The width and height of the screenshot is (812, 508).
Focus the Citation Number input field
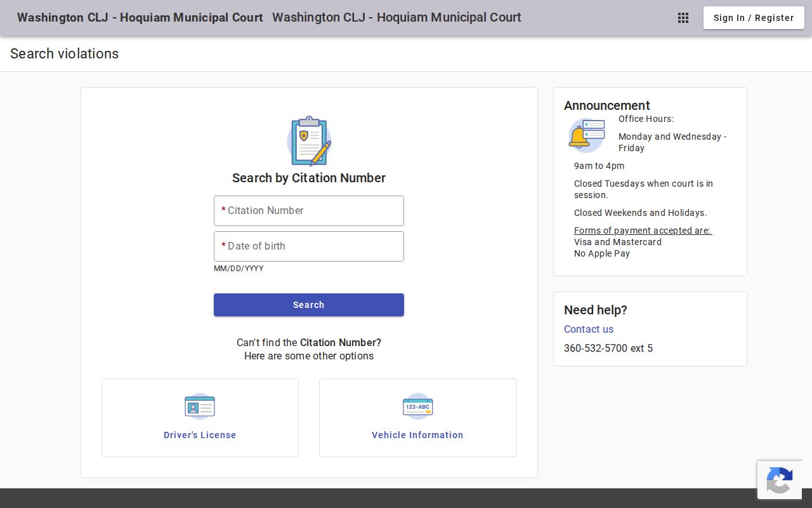[x=309, y=211]
